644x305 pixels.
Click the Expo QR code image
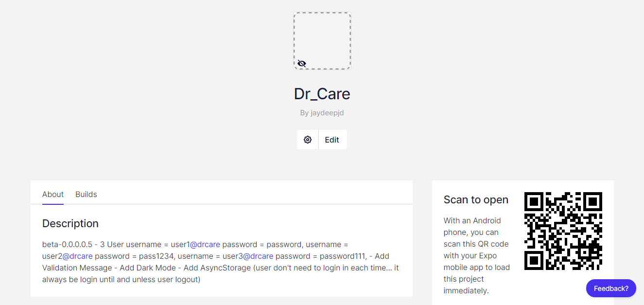tap(563, 231)
